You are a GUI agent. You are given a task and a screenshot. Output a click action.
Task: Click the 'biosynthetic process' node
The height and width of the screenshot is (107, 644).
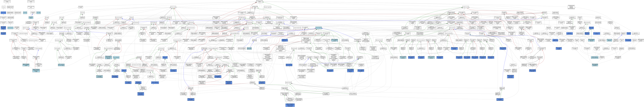coord(504,13)
